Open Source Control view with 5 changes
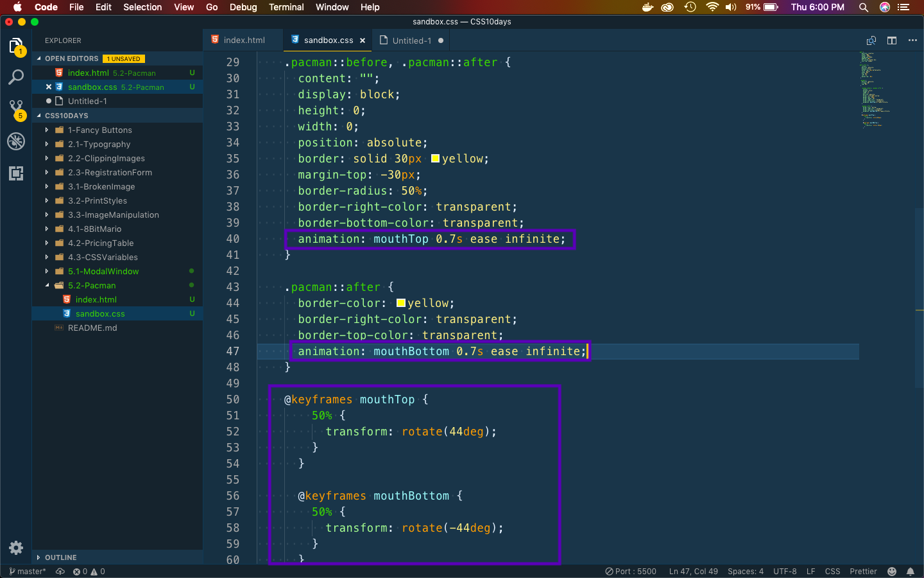Viewport: 924px width, 578px height. click(16, 109)
